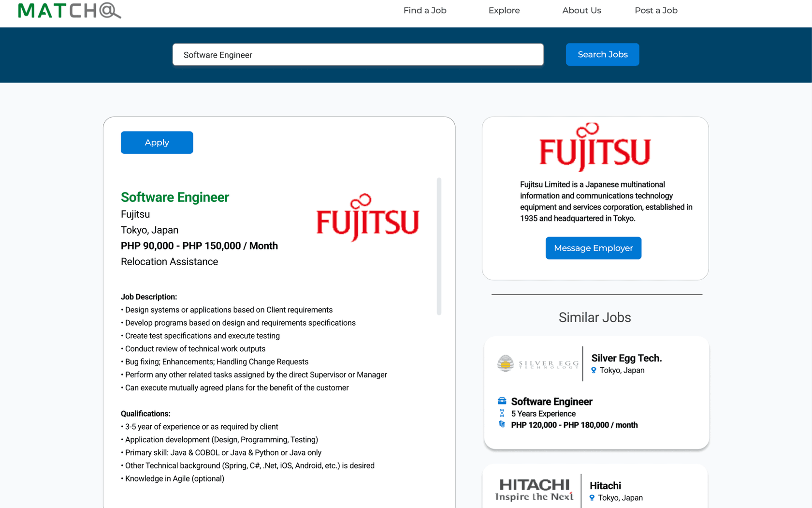Click the 'Relocation Assistance' text

[169, 262]
